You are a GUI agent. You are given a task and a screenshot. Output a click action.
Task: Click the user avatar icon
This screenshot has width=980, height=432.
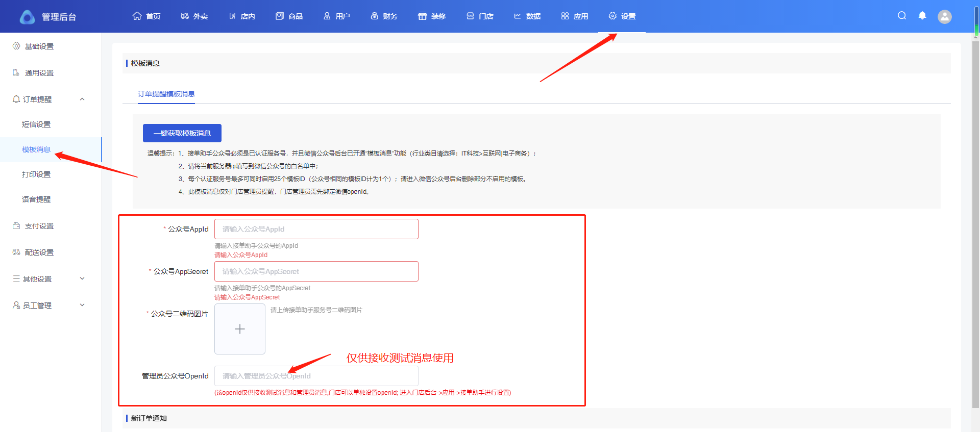coord(944,17)
